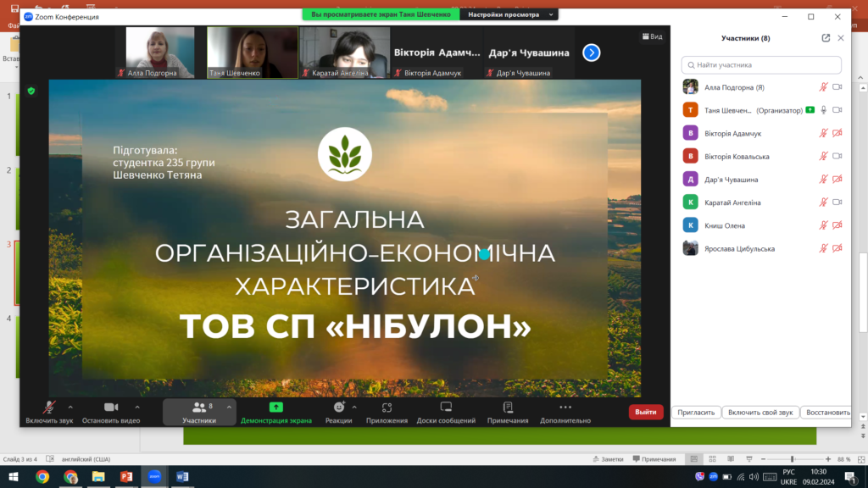
Task: Open Annotations (Примечания) in Zoom toolbar
Action: pyautogui.click(x=508, y=413)
